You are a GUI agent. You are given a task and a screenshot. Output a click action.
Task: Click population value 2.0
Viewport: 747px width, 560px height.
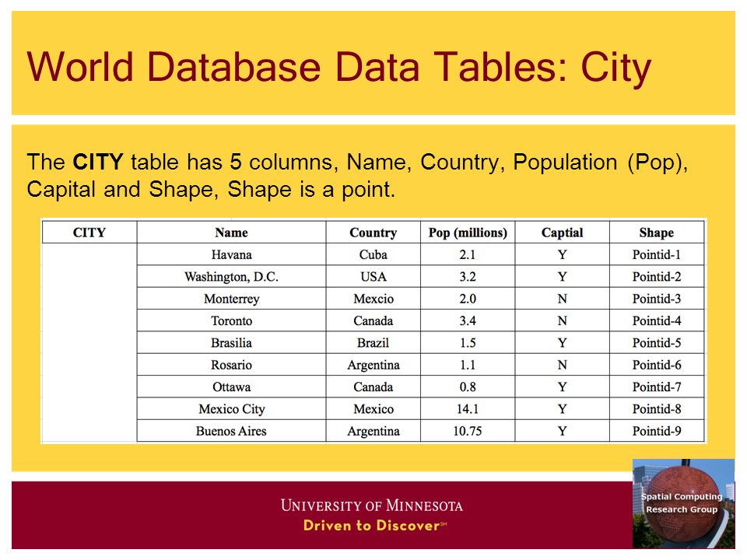tap(468, 299)
